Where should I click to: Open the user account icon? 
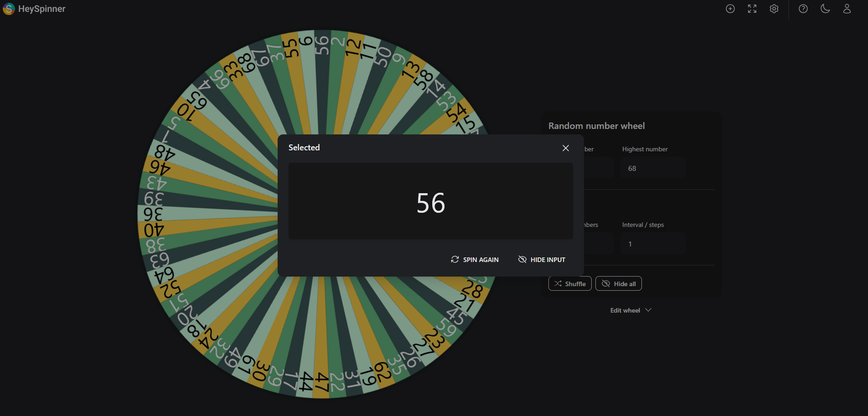coord(847,9)
